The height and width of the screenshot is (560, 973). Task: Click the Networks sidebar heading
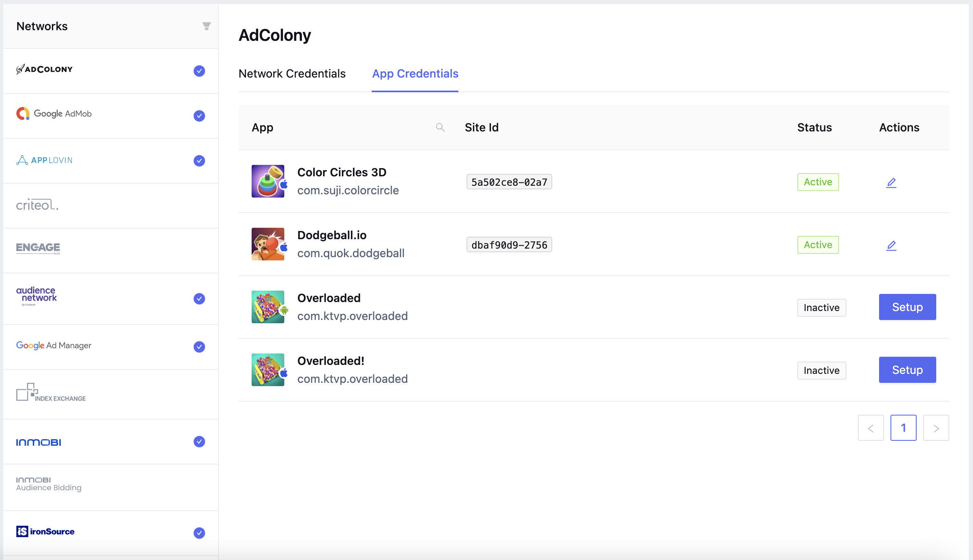pos(42,26)
